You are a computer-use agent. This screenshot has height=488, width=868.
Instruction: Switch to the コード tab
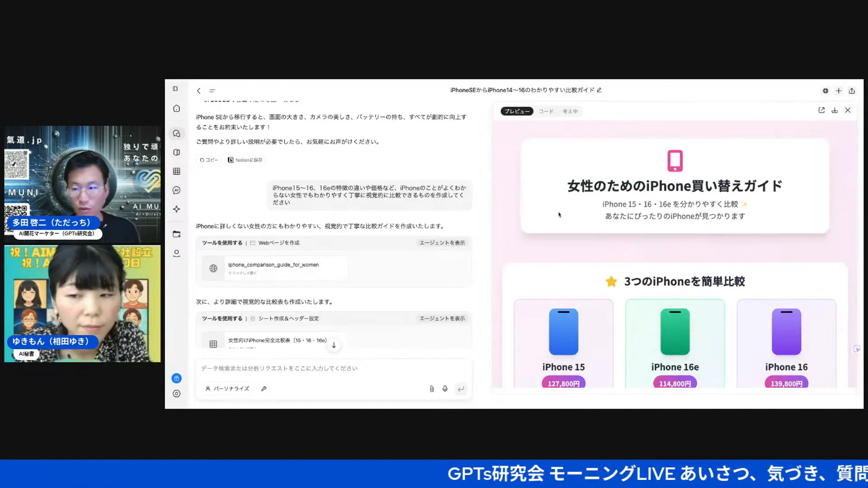coord(546,111)
